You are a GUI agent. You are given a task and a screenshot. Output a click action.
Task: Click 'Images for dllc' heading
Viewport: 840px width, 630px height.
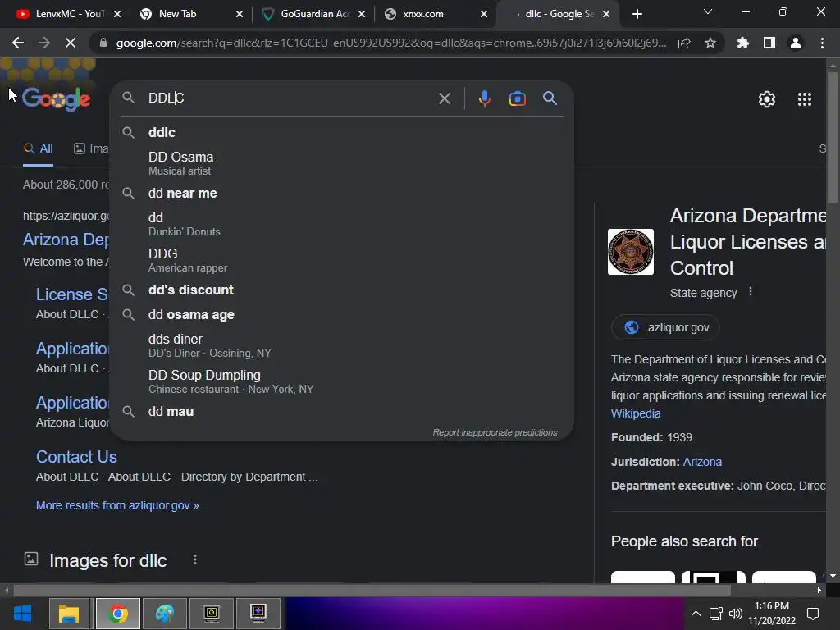point(108,560)
